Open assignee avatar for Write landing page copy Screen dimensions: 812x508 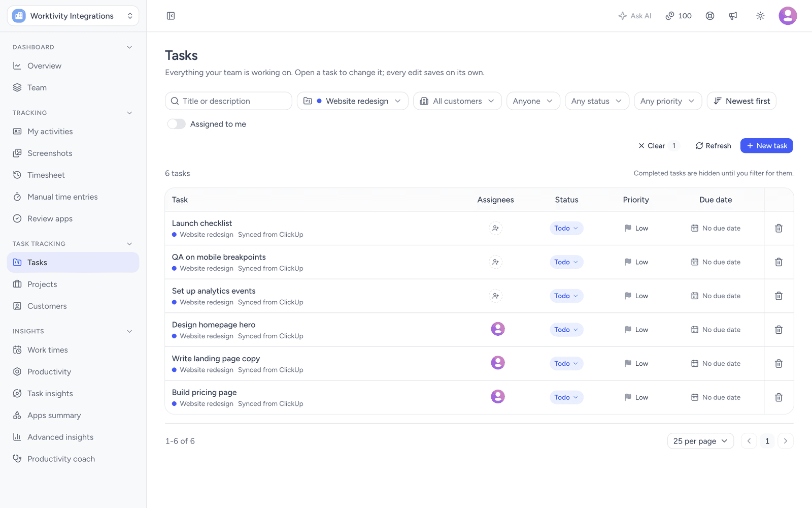497,363
